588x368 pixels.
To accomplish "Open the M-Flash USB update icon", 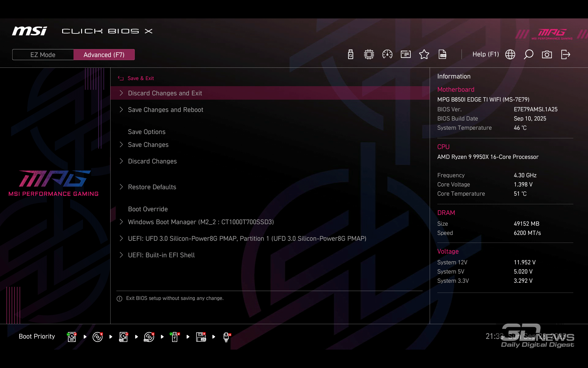I will [x=351, y=55].
